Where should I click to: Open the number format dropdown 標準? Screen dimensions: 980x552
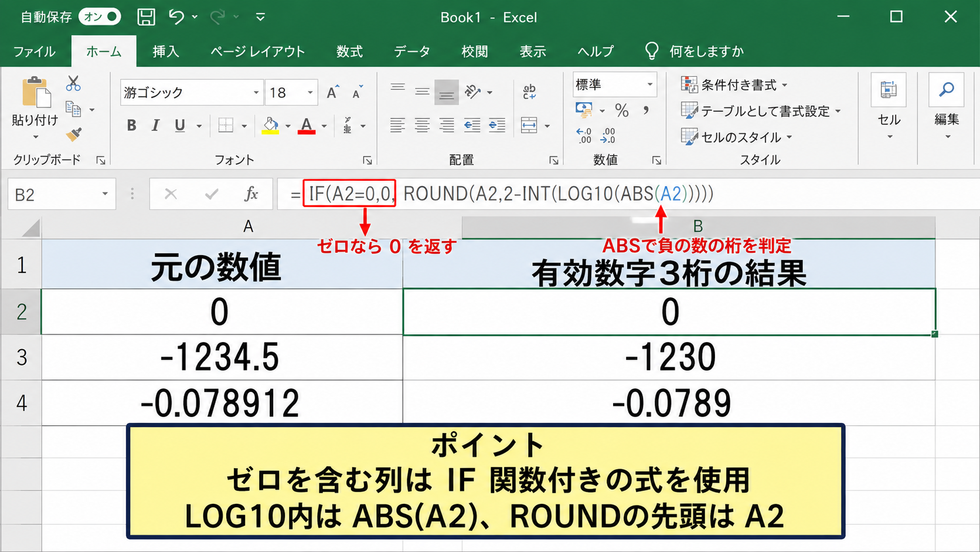coord(650,84)
